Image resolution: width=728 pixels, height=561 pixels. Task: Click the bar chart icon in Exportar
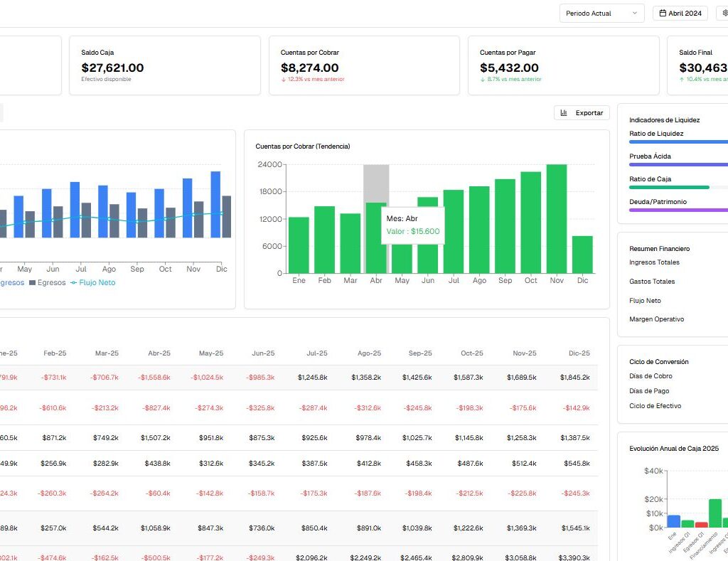pos(564,113)
